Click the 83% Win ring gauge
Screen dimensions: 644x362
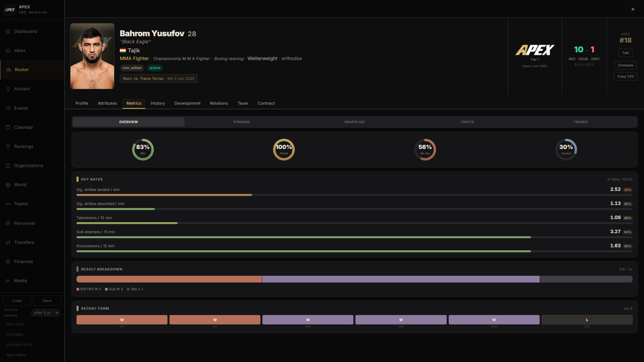143,150
